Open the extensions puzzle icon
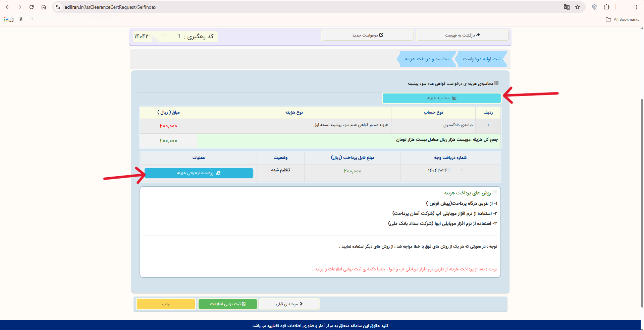 [606, 7]
